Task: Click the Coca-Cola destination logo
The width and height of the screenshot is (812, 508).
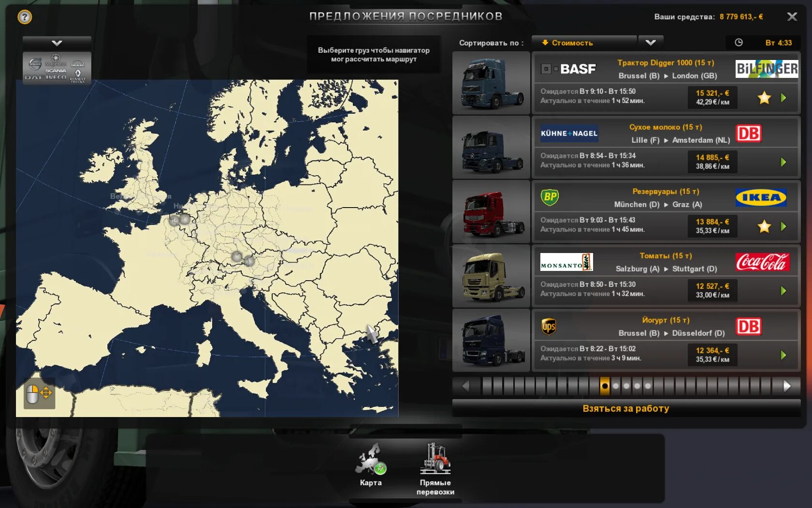Action: pos(763,262)
